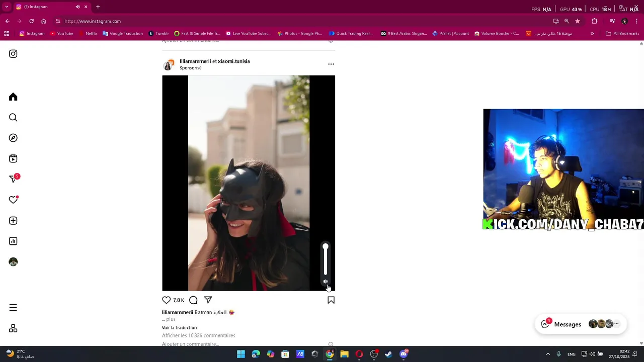The width and height of the screenshot is (644, 362).
Task: Open the Tumblr bookmark
Action: click(158, 34)
